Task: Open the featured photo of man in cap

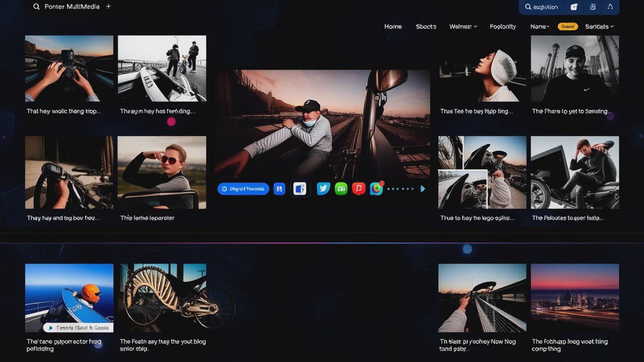Action: tap(323, 124)
